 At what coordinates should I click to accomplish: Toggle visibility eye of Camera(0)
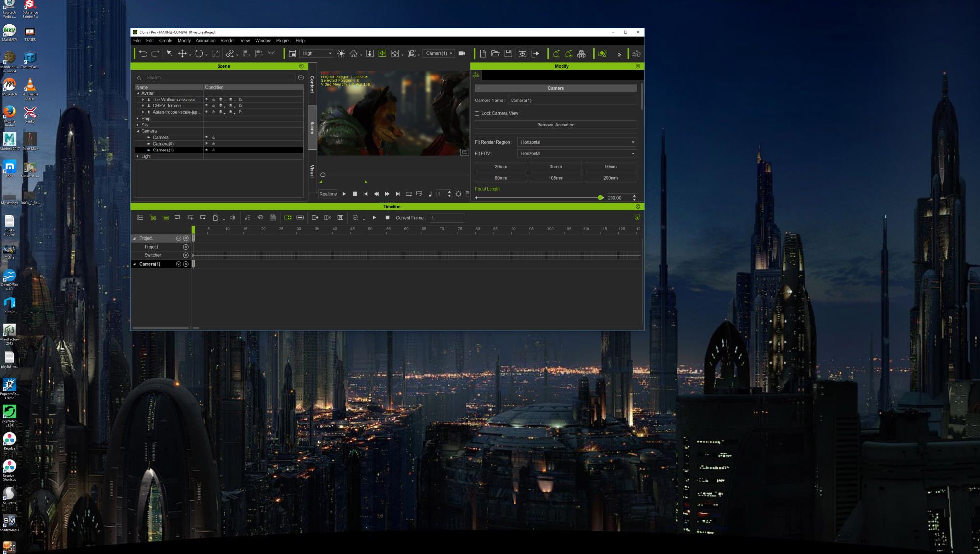206,144
